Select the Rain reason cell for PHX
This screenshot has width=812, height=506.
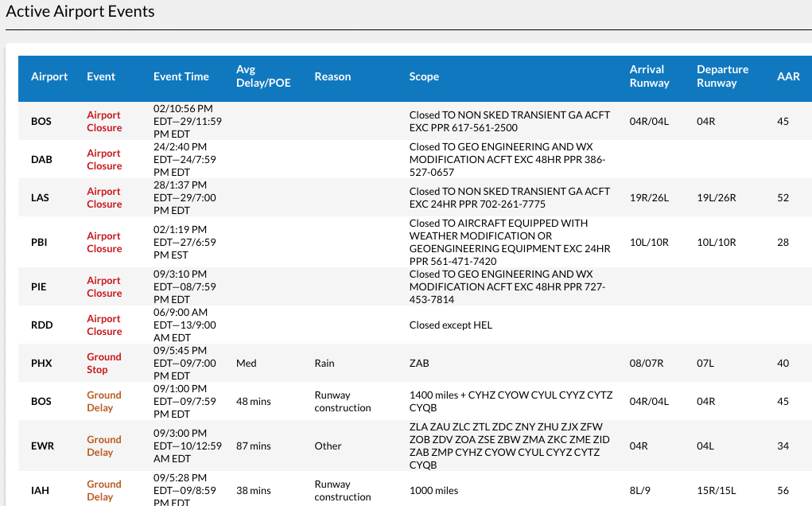click(324, 363)
